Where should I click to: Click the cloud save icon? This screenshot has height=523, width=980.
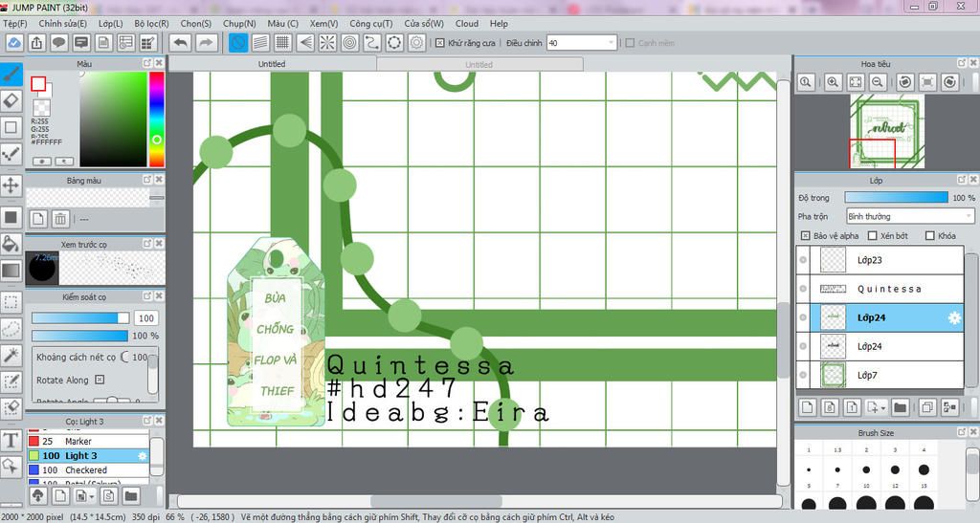[x=13, y=43]
